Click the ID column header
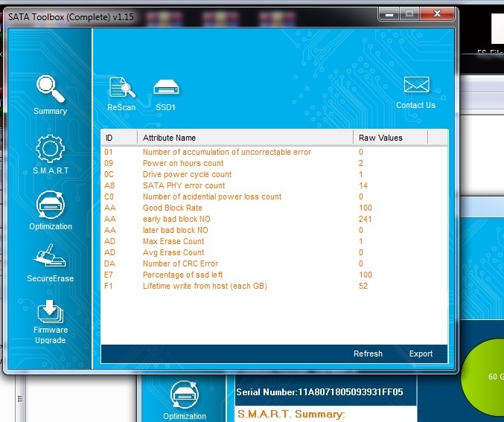The width and height of the screenshot is (504, 422). coord(119,138)
